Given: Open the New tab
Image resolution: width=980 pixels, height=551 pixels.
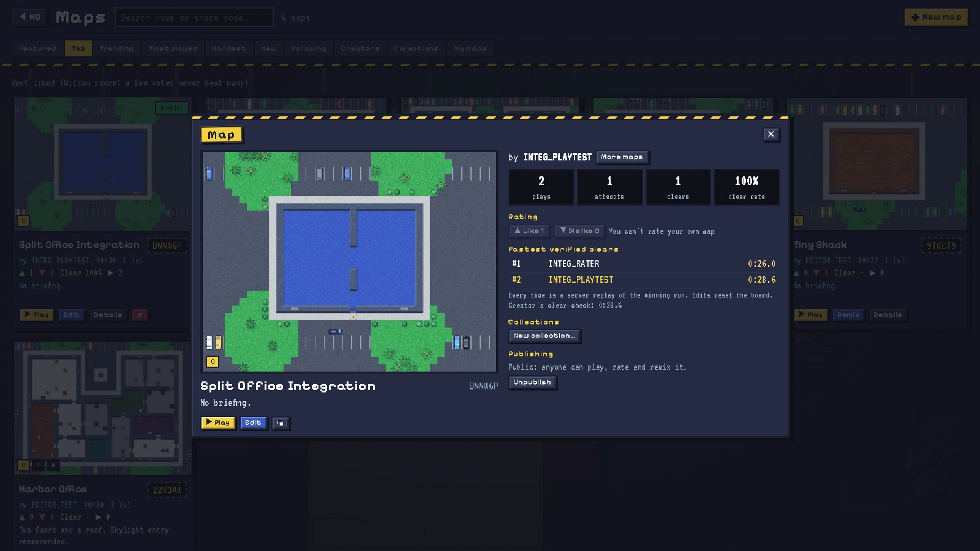Looking at the screenshot, I should click(269, 48).
